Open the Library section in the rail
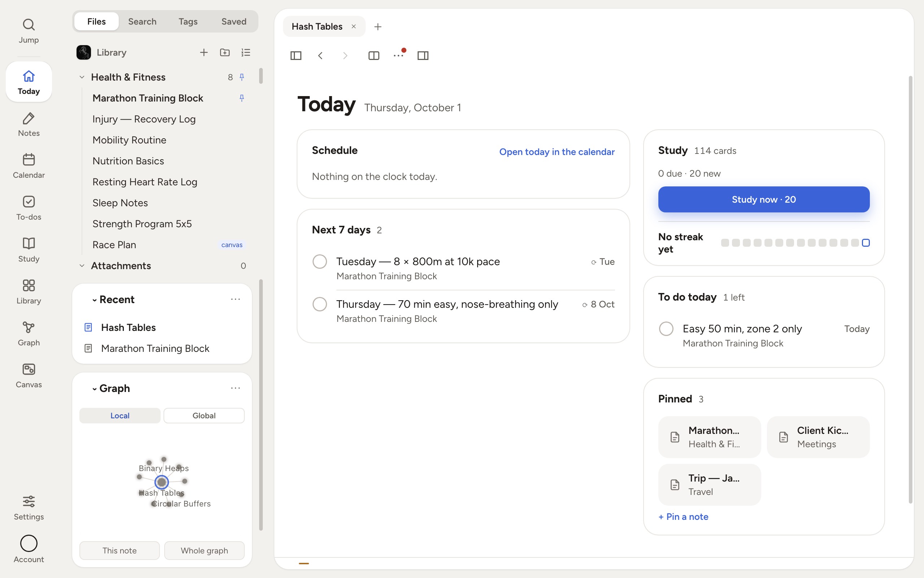Viewport: 924px width, 578px height. click(x=29, y=292)
